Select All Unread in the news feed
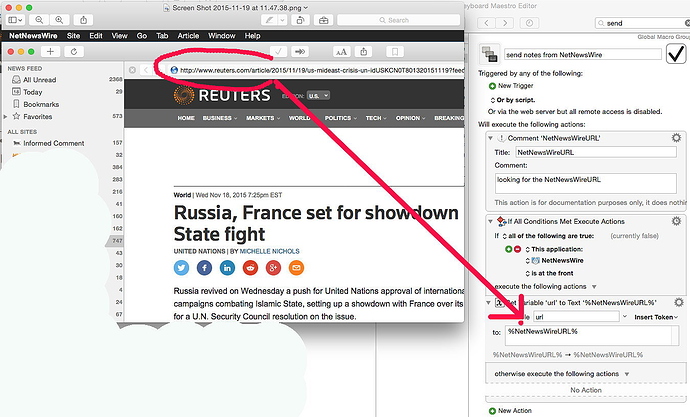Viewport: 690px width, 417px height. [x=40, y=80]
